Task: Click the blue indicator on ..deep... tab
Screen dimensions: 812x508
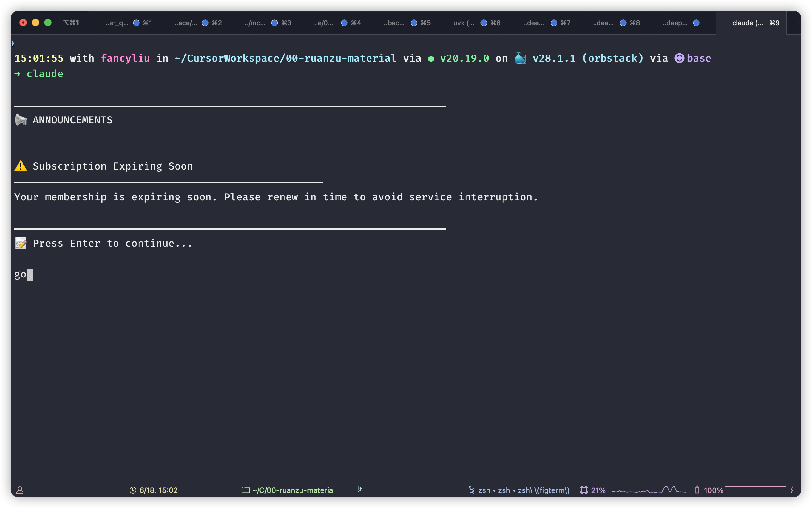Action: [x=696, y=23]
